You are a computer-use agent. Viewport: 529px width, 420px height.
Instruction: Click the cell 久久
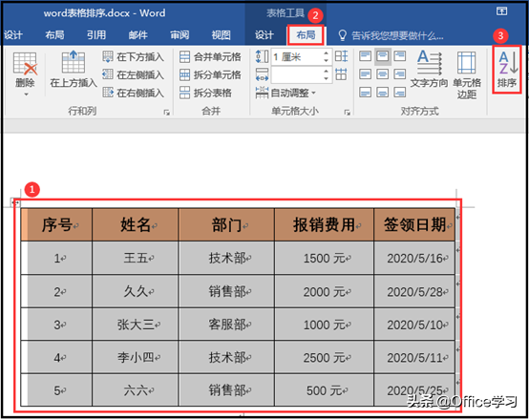coord(136,291)
